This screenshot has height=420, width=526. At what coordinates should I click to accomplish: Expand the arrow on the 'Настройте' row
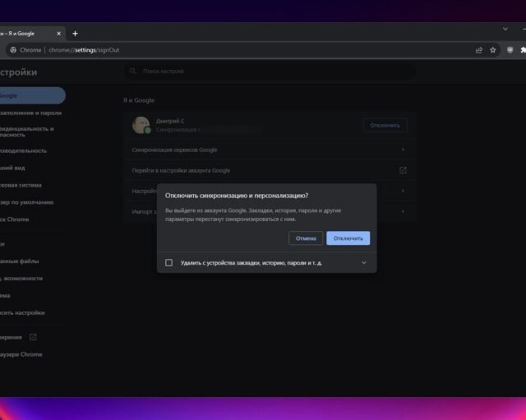coord(403,191)
